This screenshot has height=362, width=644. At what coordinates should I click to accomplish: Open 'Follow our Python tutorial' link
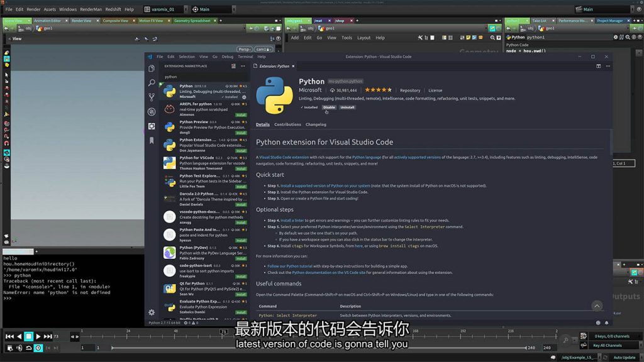290,266
